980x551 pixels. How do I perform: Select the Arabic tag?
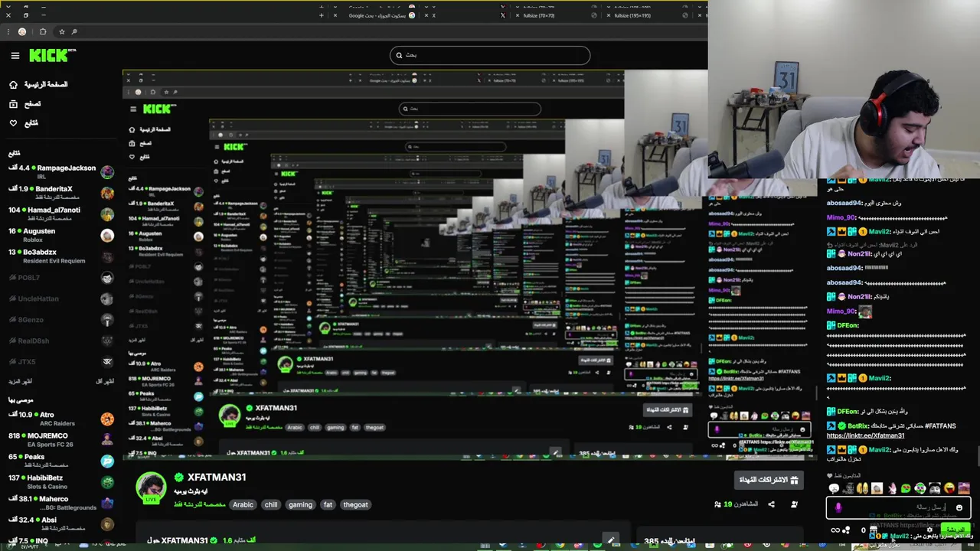[243, 505]
